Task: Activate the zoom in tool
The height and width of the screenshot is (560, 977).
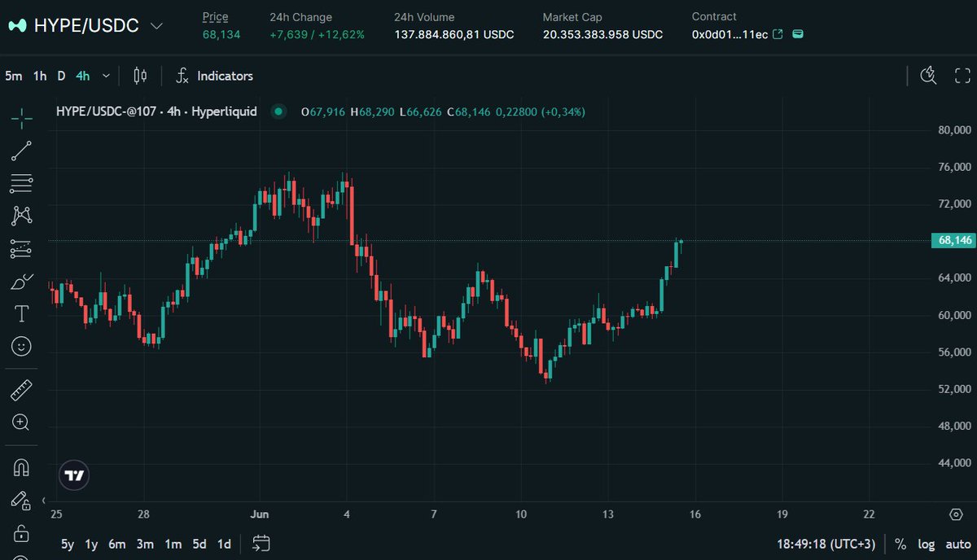Action: click(22, 422)
